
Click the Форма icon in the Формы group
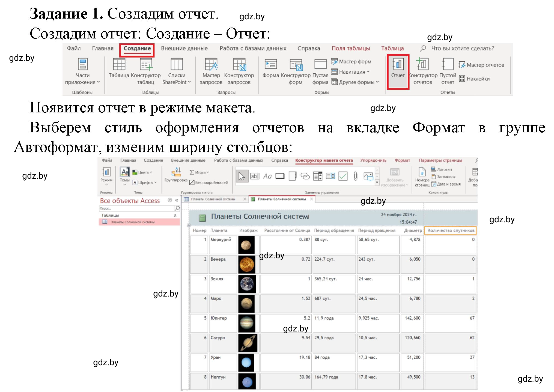pos(271,68)
